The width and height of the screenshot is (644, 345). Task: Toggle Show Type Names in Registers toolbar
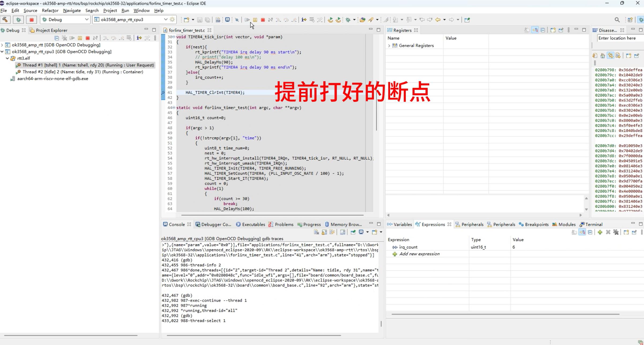(x=527, y=30)
